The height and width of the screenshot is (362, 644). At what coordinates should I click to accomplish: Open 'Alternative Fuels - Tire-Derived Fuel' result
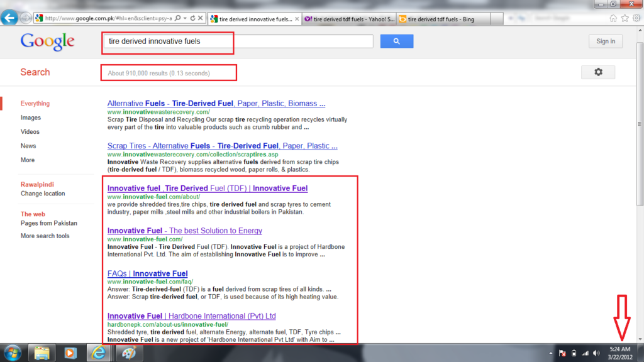pos(216,104)
